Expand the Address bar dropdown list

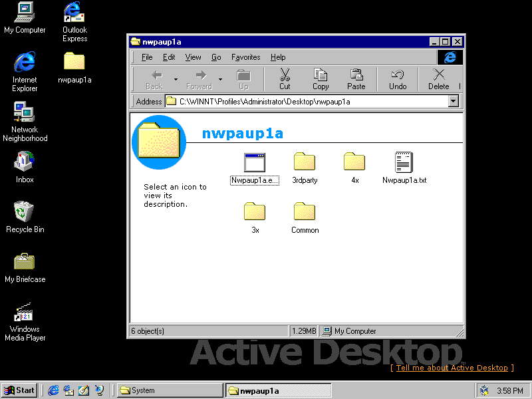[454, 101]
